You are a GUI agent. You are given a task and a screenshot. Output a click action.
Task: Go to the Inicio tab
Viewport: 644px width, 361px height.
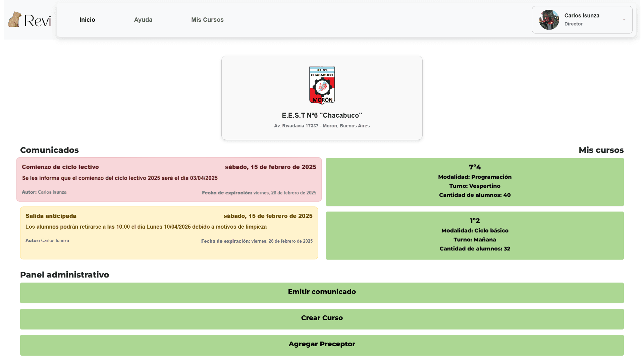coord(87,20)
